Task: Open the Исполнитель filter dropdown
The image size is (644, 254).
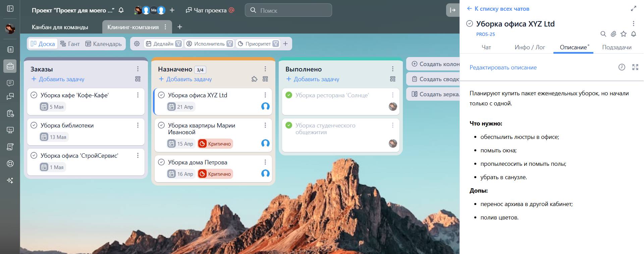Action: click(x=230, y=44)
